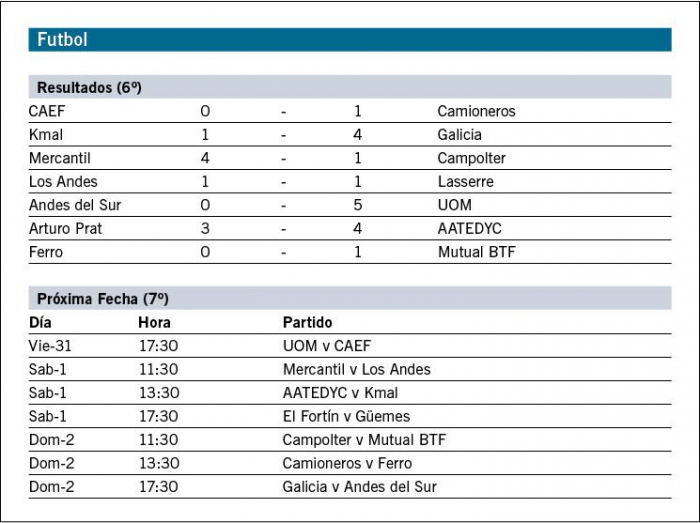The width and height of the screenshot is (700, 523).
Task: Click UOM score of 5
Action: point(357,205)
